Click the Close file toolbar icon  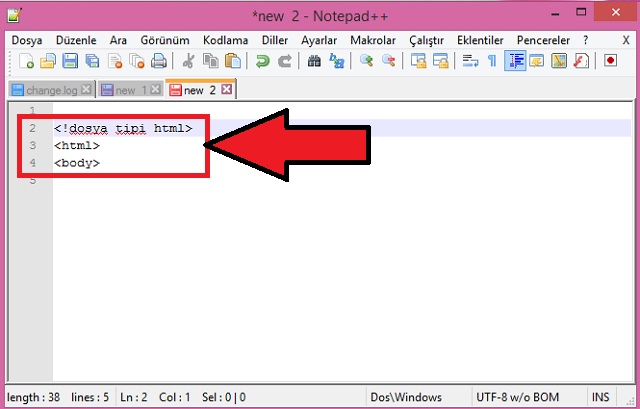pyautogui.click(x=115, y=61)
